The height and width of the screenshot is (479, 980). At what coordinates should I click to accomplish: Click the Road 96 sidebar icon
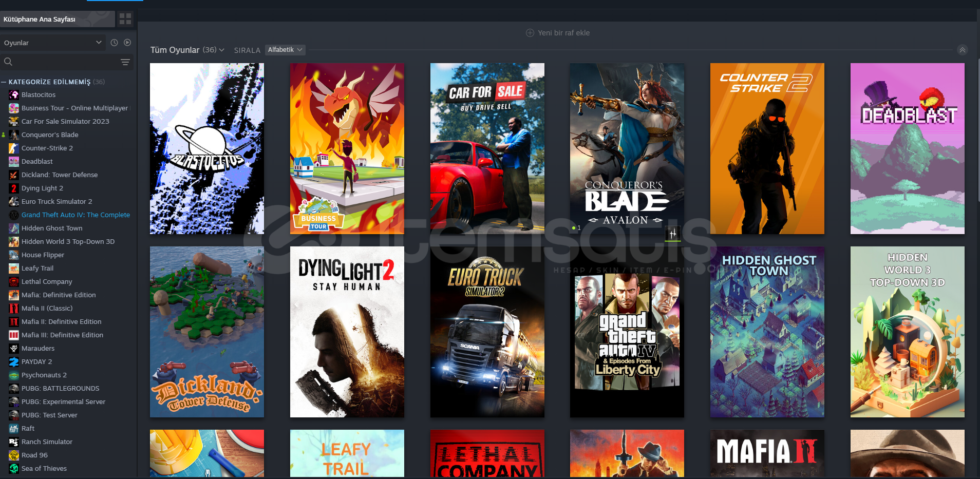pos(14,455)
